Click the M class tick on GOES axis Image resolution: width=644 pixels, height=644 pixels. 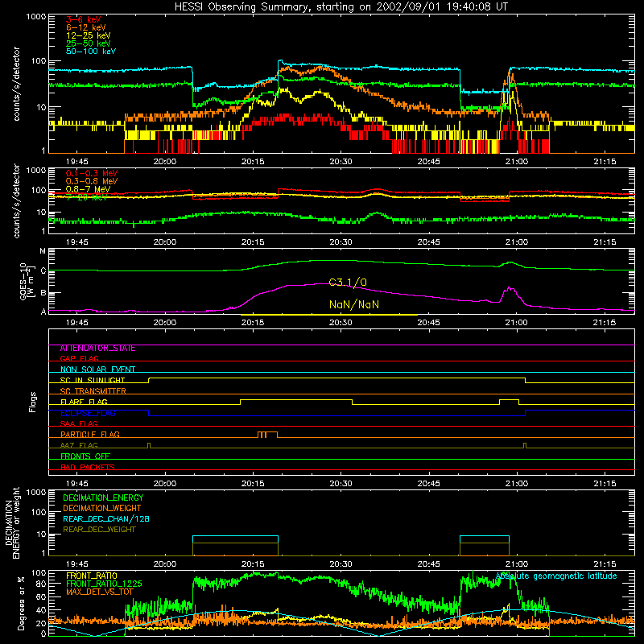(x=43, y=251)
